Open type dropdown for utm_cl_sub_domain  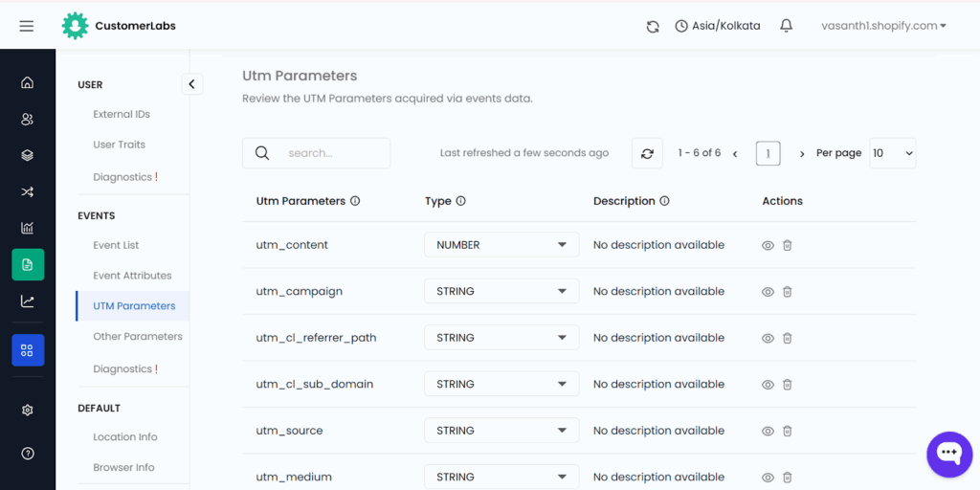coord(501,384)
